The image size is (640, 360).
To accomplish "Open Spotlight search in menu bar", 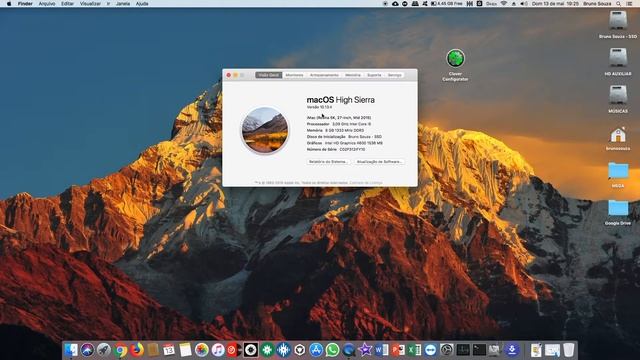I will [619, 4].
